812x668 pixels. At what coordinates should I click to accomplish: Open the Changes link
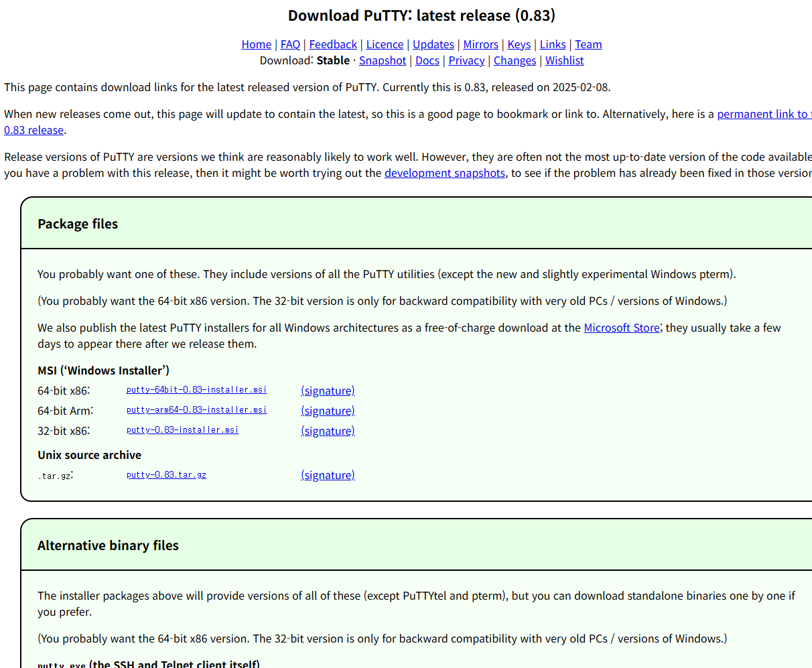(x=515, y=60)
